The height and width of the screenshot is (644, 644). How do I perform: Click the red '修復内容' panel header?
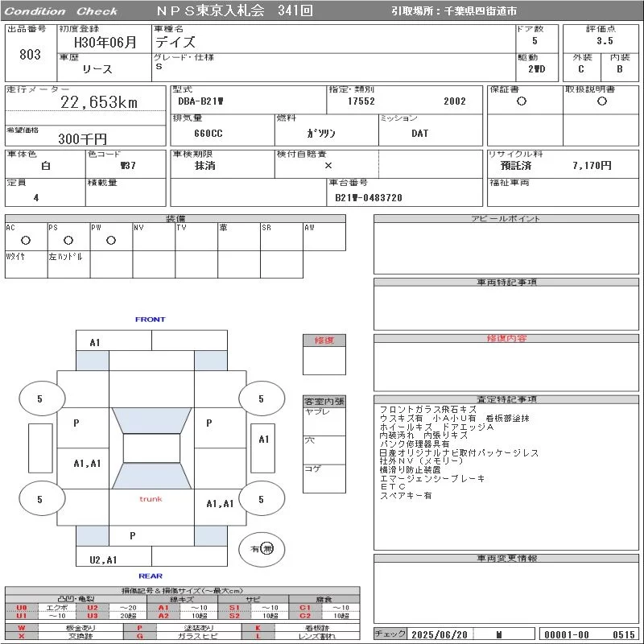point(506,338)
